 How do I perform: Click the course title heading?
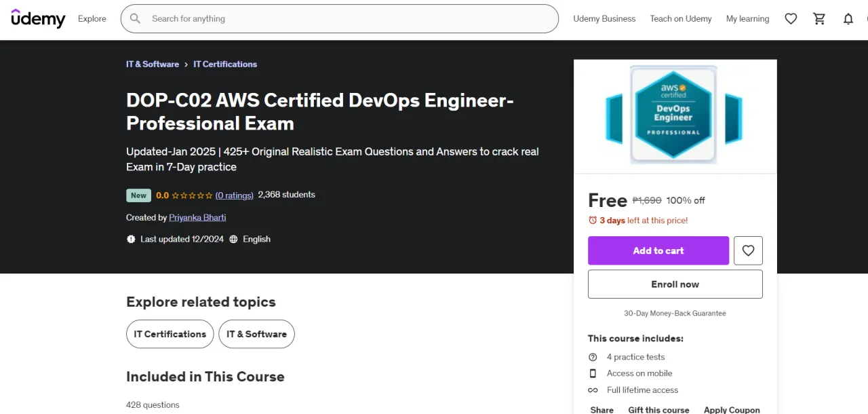pos(320,112)
